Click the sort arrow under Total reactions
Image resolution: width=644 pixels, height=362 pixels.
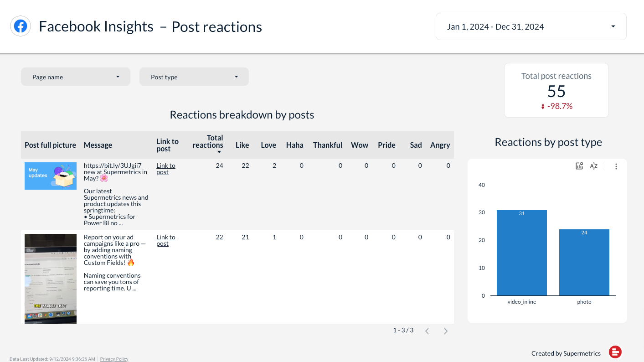(219, 152)
